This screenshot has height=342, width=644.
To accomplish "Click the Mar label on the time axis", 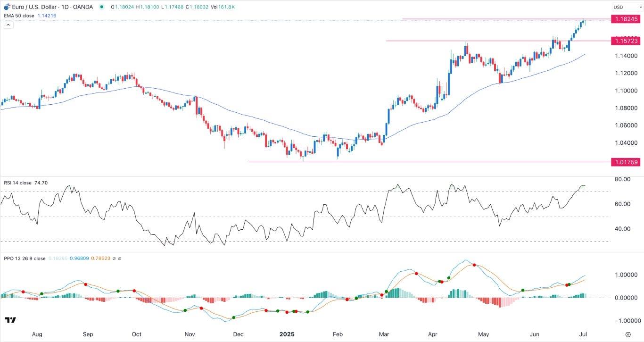I will coord(384,334).
